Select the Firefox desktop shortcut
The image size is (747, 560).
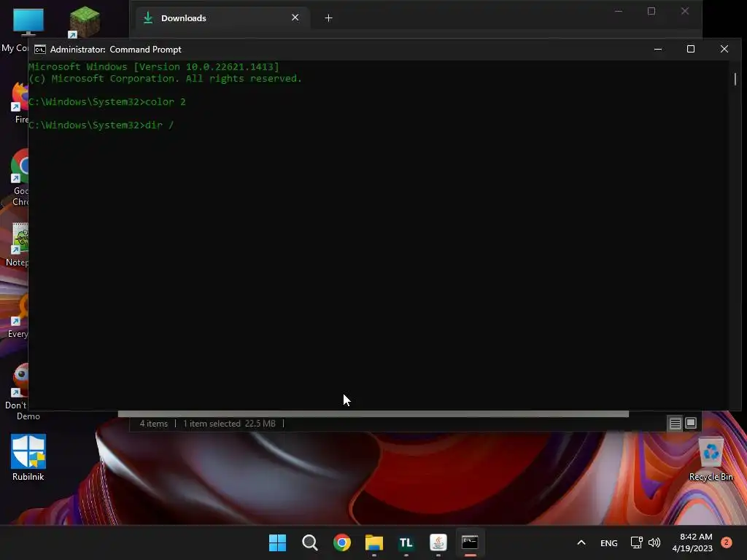coord(19,102)
